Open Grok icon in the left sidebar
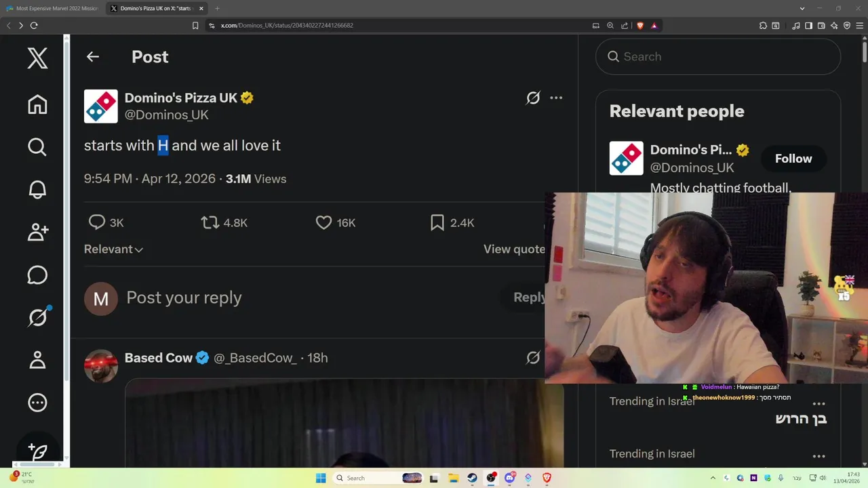This screenshot has height=488, width=868. pos(38,317)
